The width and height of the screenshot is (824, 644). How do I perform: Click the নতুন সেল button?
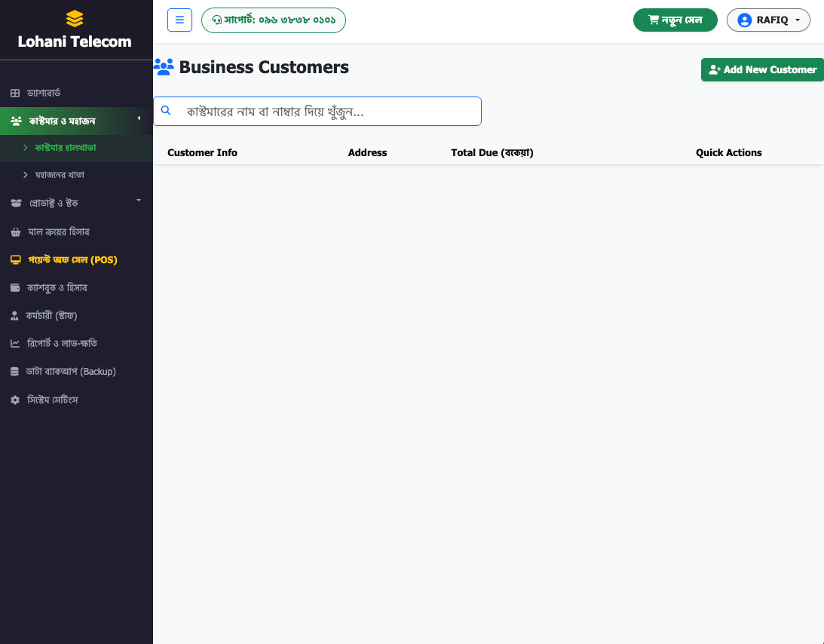(x=675, y=20)
